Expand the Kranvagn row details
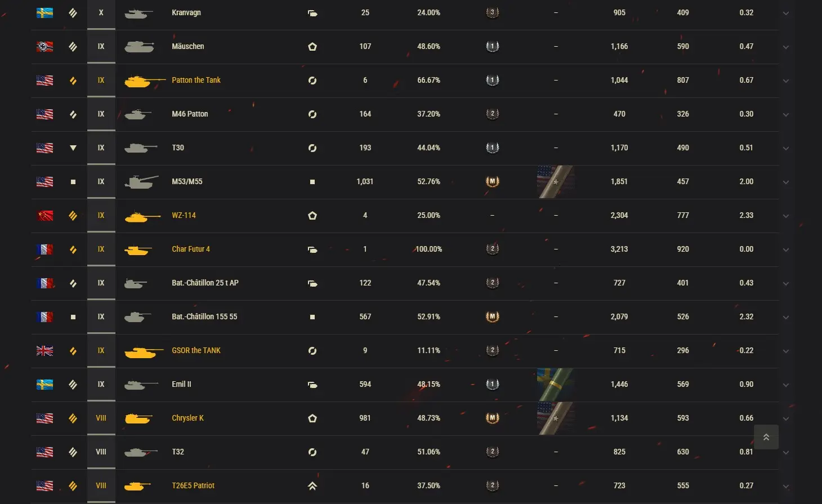This screenshot has height=504, width=822. (x=785, y=13)
